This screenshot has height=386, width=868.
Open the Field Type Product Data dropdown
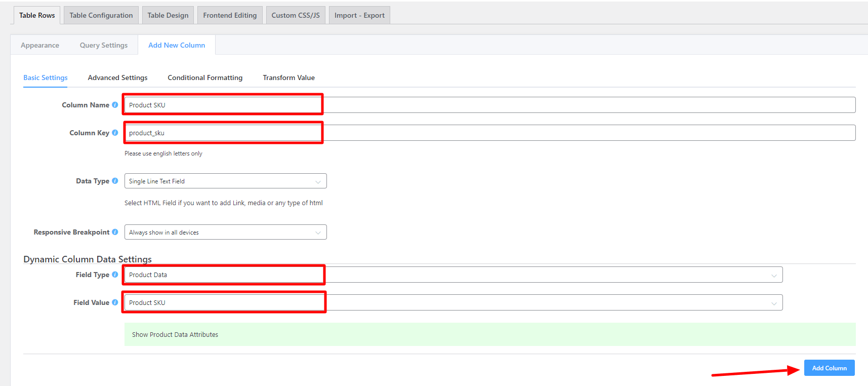[453, 275]
